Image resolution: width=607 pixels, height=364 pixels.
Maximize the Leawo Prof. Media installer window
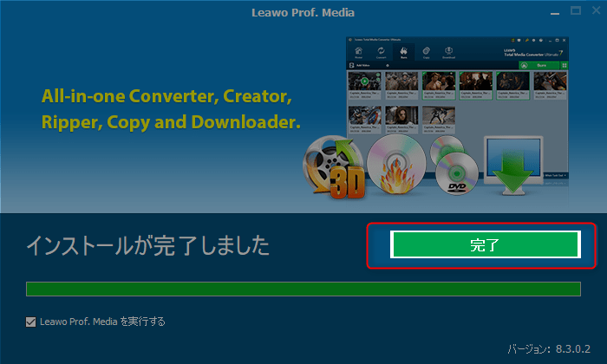(576, 10)
